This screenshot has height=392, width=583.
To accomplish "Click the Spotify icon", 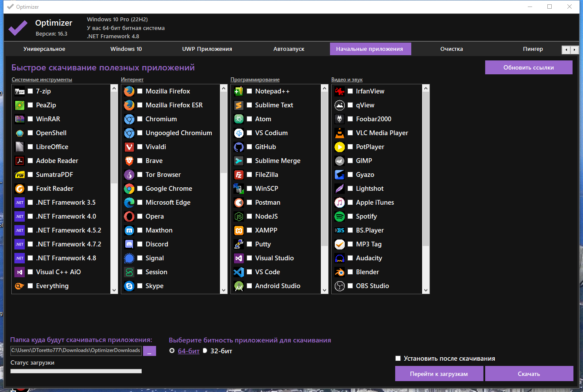I will coord(340,216).
